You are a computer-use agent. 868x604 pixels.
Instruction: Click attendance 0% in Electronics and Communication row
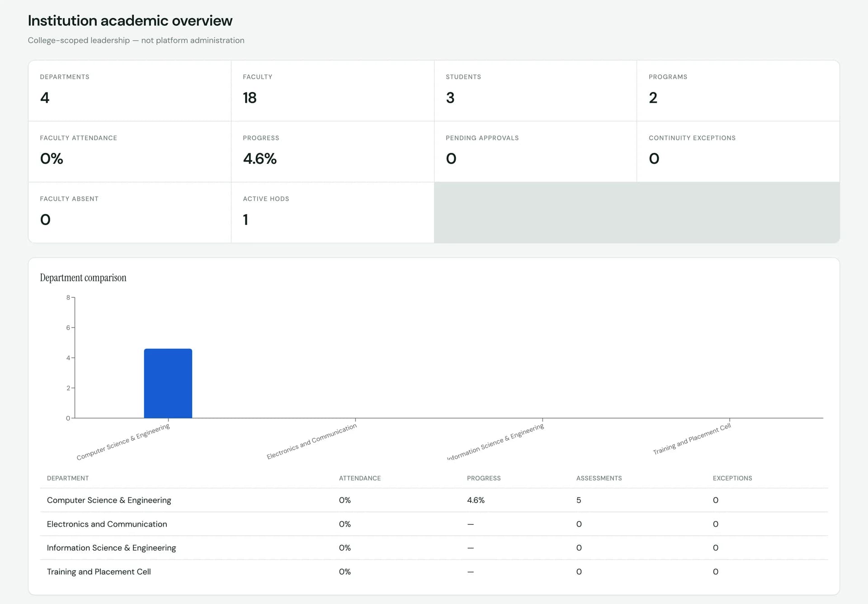click(345, 524)
